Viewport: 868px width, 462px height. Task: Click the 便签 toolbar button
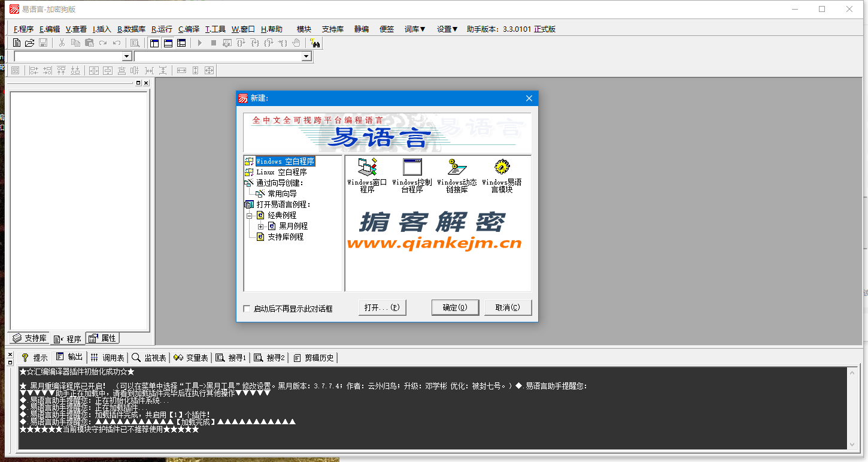tap(387, 29)
